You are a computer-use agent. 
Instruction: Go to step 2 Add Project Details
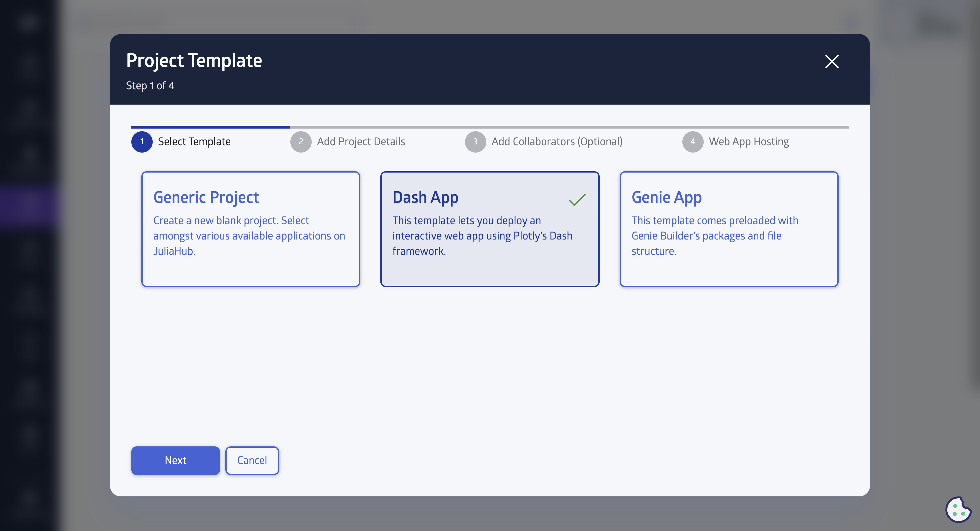348,142
